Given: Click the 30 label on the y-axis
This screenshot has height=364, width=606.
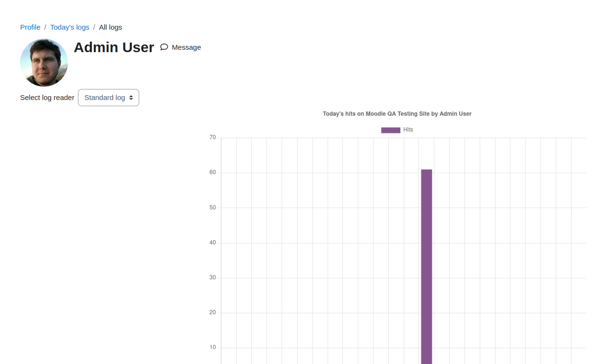Looking at the screenshot, I should click(x=213, y=277).
